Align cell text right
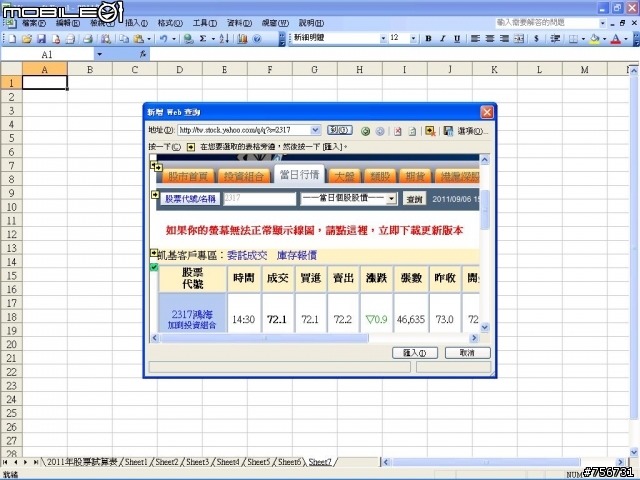 coord(504,38)
